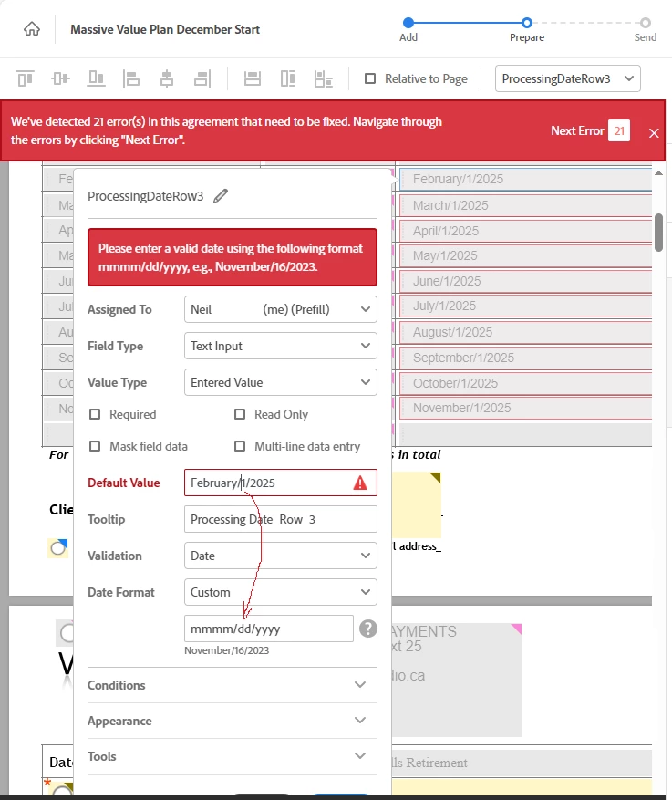Click the Tooltip input field
Screen dimensions: 672x800
[281, 519]
